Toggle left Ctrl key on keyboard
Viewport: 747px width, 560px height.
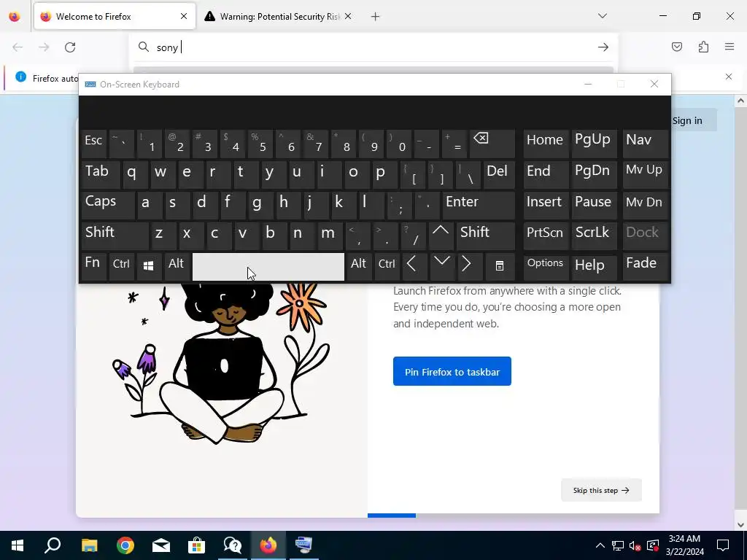tap(121, 265)
